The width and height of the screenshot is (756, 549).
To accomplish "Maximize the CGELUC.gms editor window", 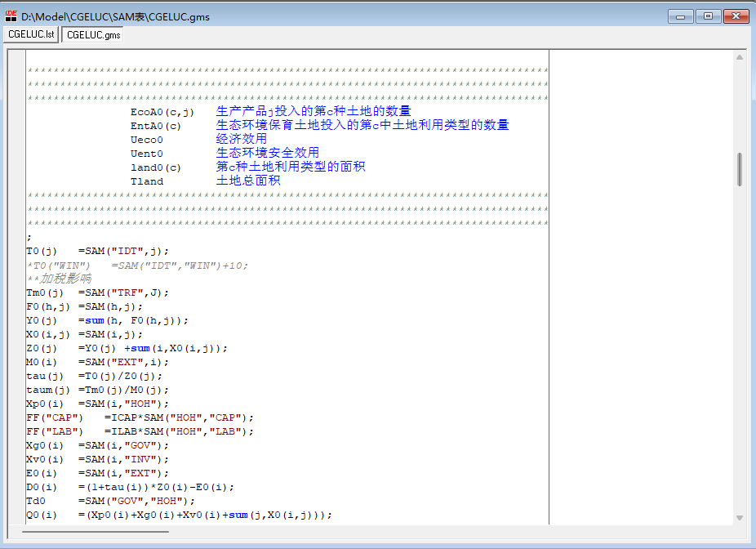I will click(x=707, y=16).
